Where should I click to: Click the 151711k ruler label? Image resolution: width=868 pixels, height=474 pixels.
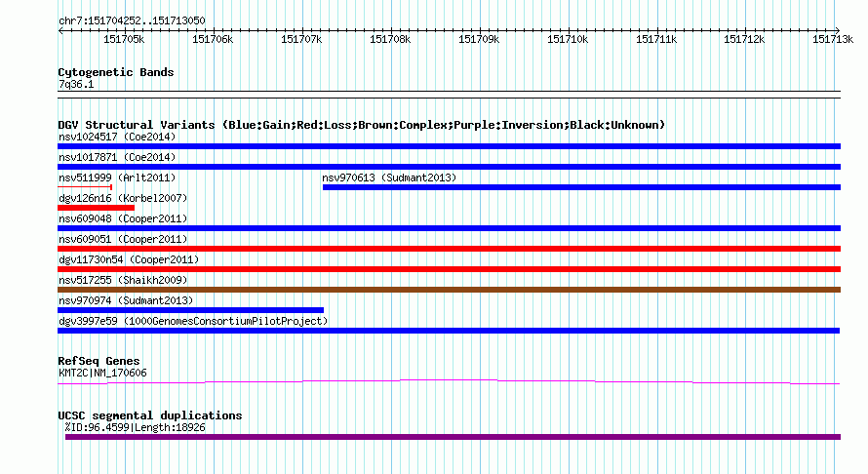(x=656, y=39)
